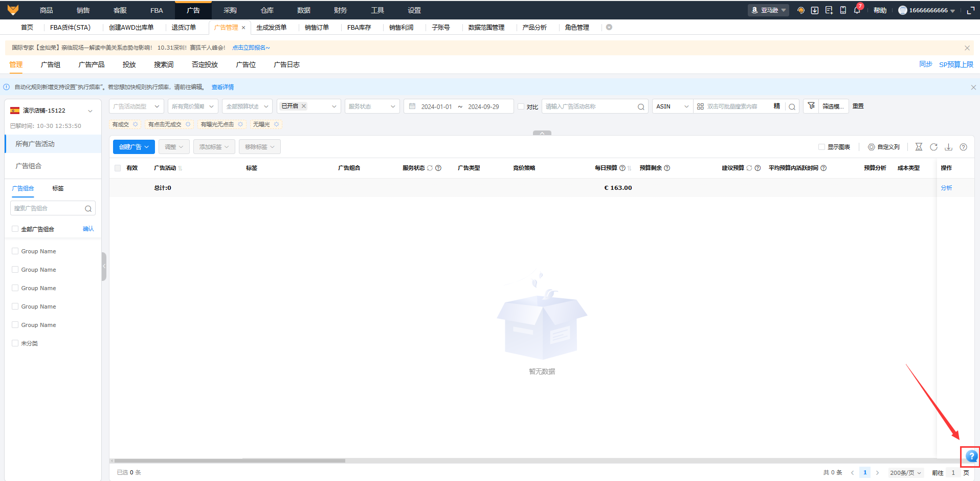Click the hourglass icon in table toolbar
This screenshot has width=980, height=481.
click(919, 147)
